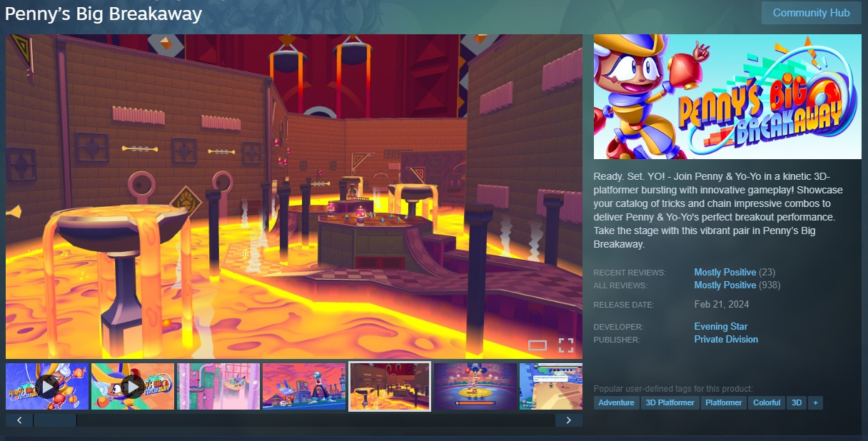Click the plus button to add tags
The height and width of the screenshot is (441, 868).
pyautogui.click(x=816, y=402)
